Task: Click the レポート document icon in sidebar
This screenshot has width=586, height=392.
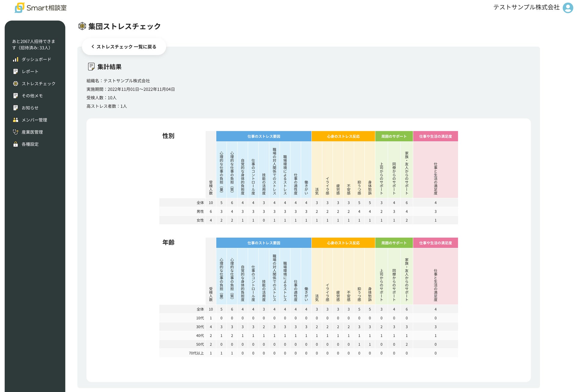Action: 16,71
